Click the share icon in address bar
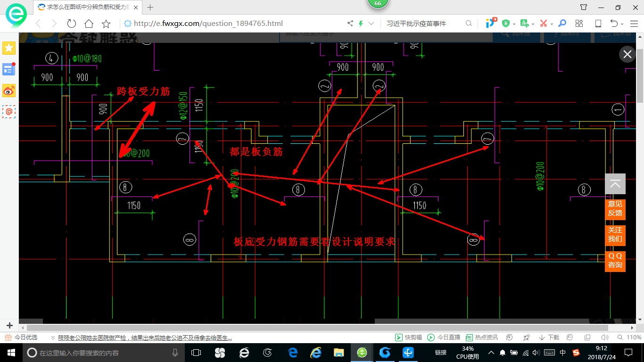 click(350, 24)
